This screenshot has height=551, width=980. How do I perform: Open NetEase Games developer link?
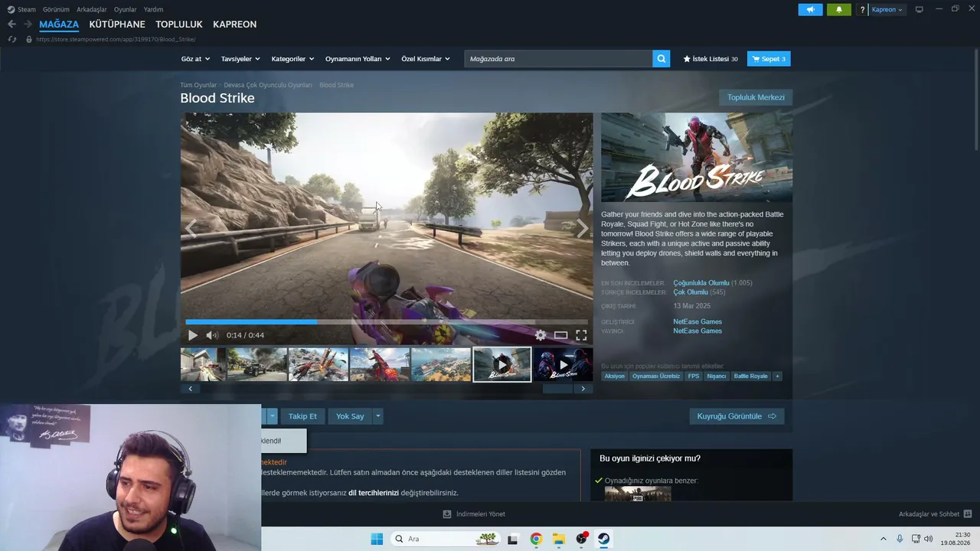coord(697,321)
